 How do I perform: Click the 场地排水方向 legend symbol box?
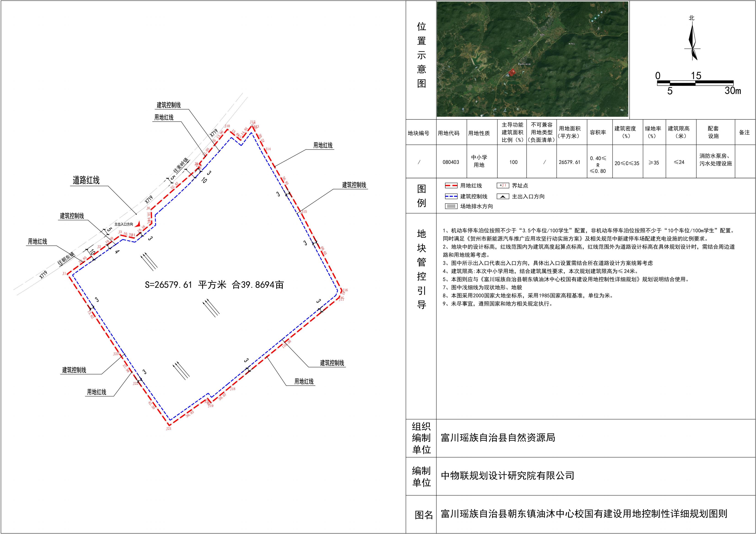tap(451, 207)
